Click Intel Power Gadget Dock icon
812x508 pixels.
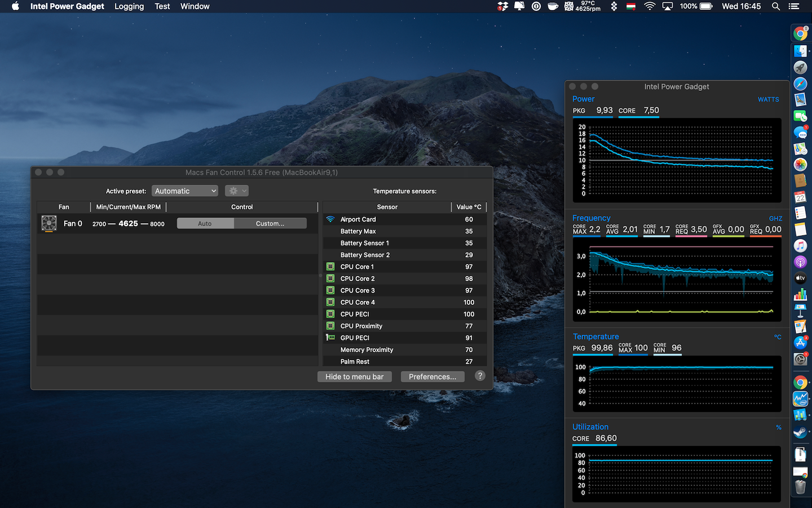point(800,399)
